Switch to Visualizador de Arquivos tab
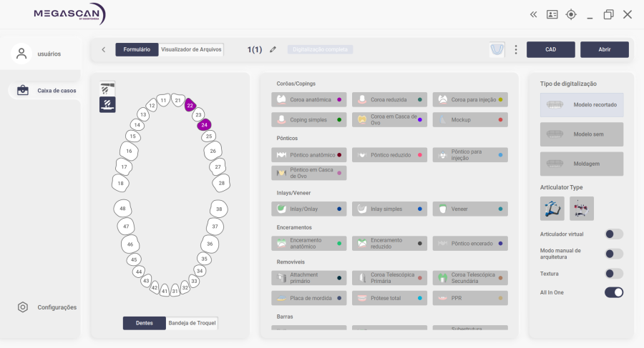 coord(191,50)
